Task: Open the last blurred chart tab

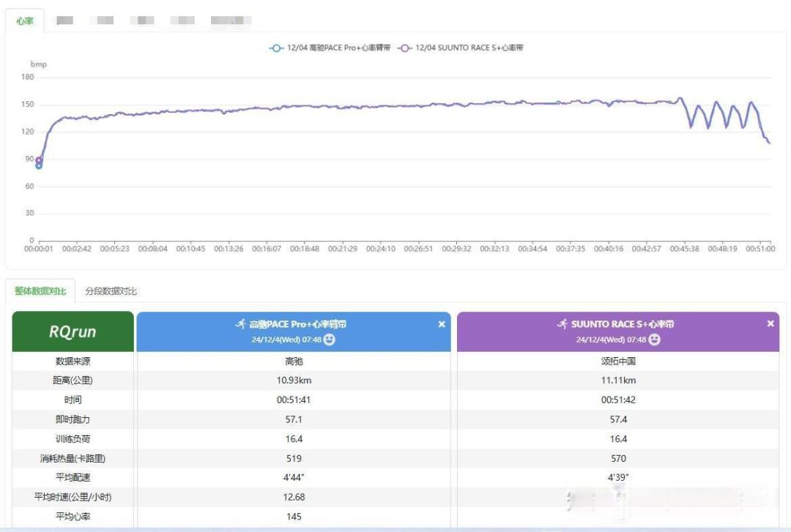Action: [231, 20]
